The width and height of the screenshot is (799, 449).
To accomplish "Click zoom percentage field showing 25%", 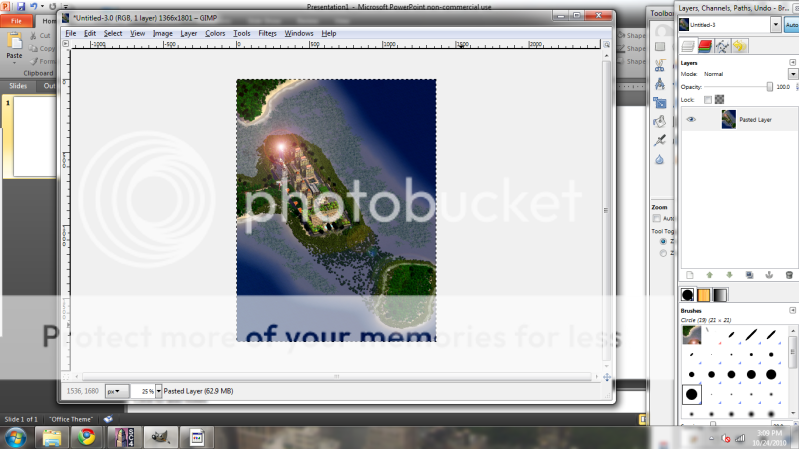I will [143, 391].
